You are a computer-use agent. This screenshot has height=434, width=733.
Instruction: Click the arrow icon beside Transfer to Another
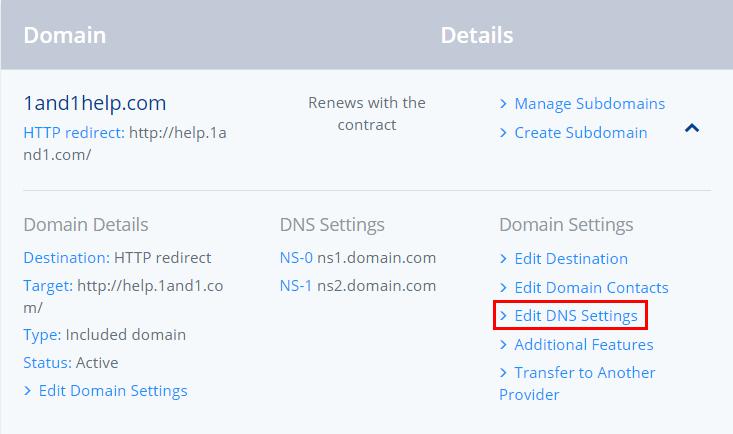click(503, 373)
